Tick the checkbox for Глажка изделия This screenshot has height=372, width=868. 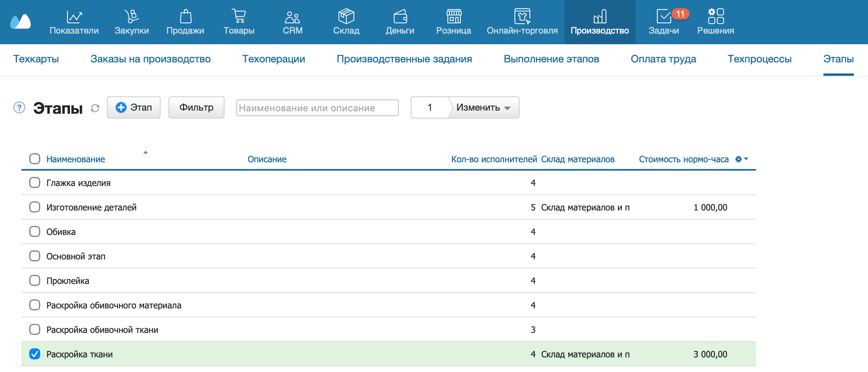pos(35,182)
